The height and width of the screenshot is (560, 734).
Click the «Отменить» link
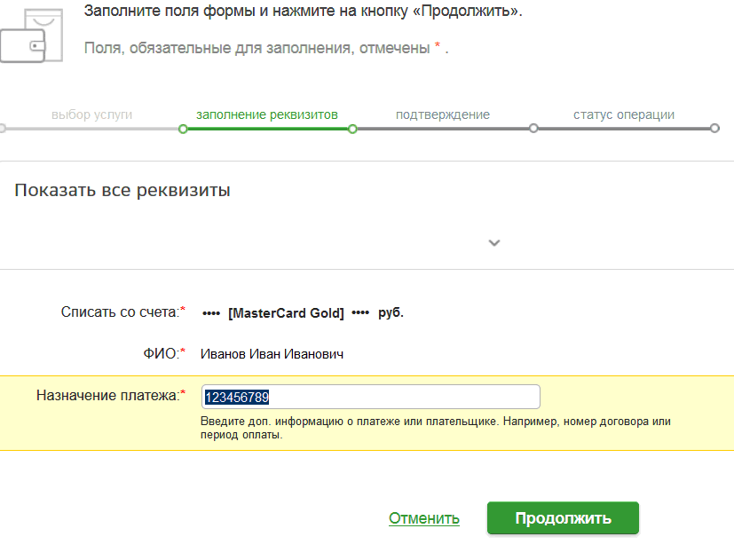424,518
